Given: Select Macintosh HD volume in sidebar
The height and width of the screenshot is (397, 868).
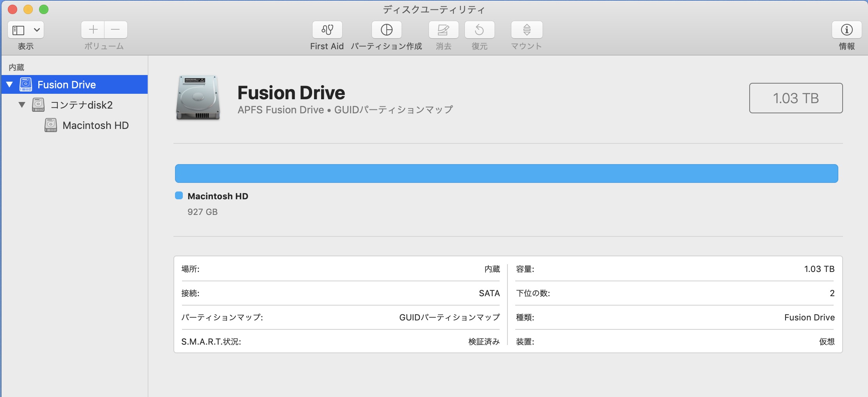Looking at the screenshot, I should 95,125.
